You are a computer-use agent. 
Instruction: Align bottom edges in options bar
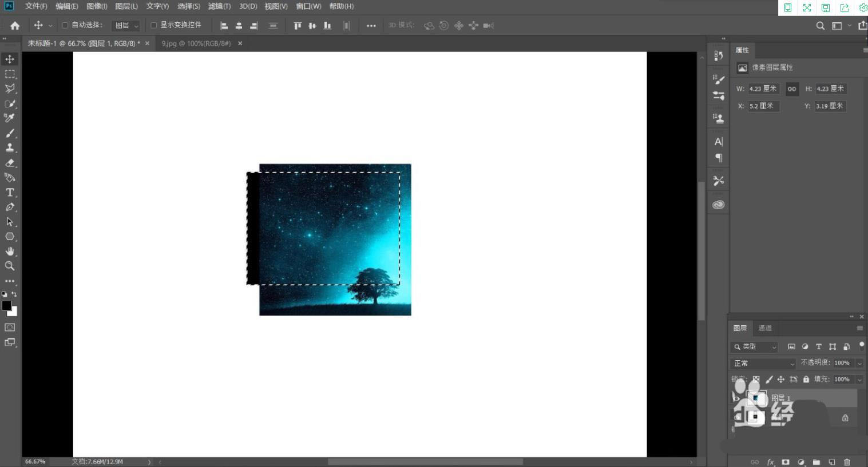(327, 26)
